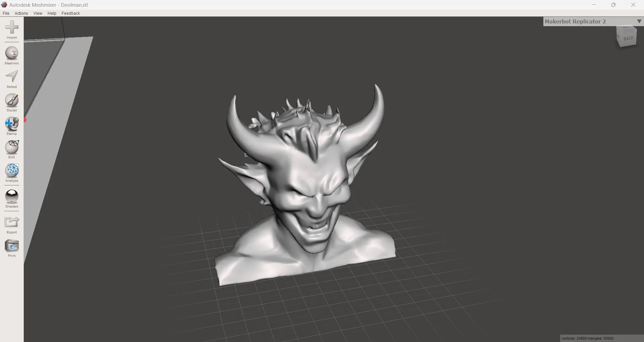This screenshot has height=342, width=644.
Task: Open the Analysis tools
Action: (12, 173)
